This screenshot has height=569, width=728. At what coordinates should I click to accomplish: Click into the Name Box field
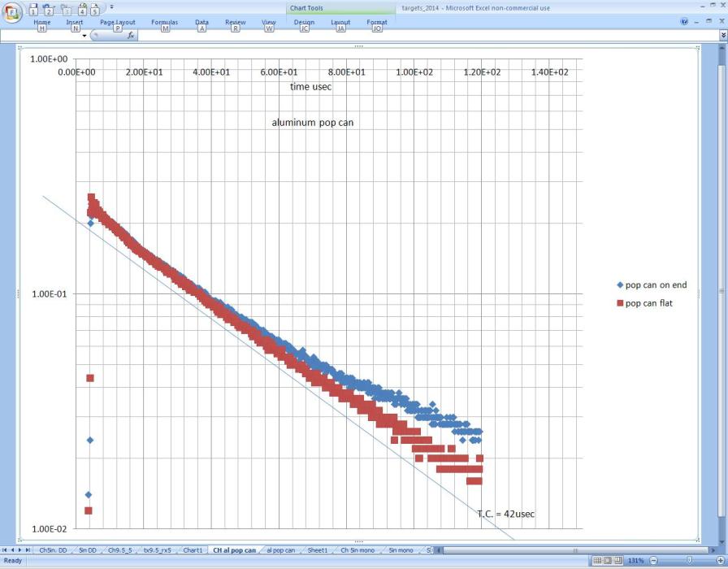[41, 35]
